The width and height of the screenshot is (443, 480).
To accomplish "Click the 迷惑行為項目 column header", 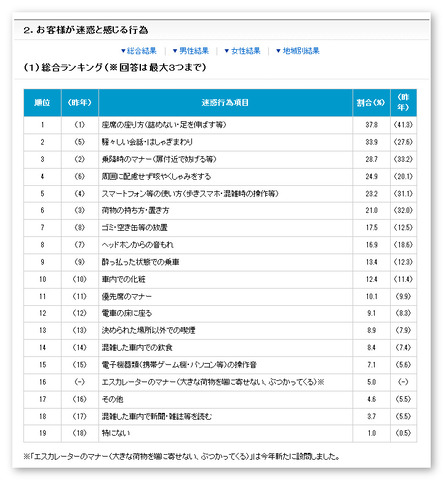I will click(x=225, y=102).
